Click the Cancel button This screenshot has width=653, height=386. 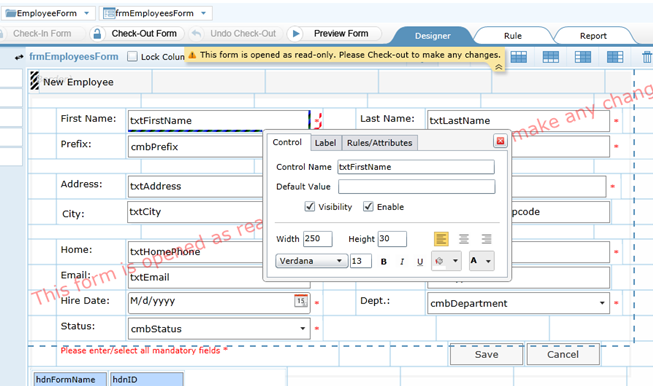pos(563,354)
